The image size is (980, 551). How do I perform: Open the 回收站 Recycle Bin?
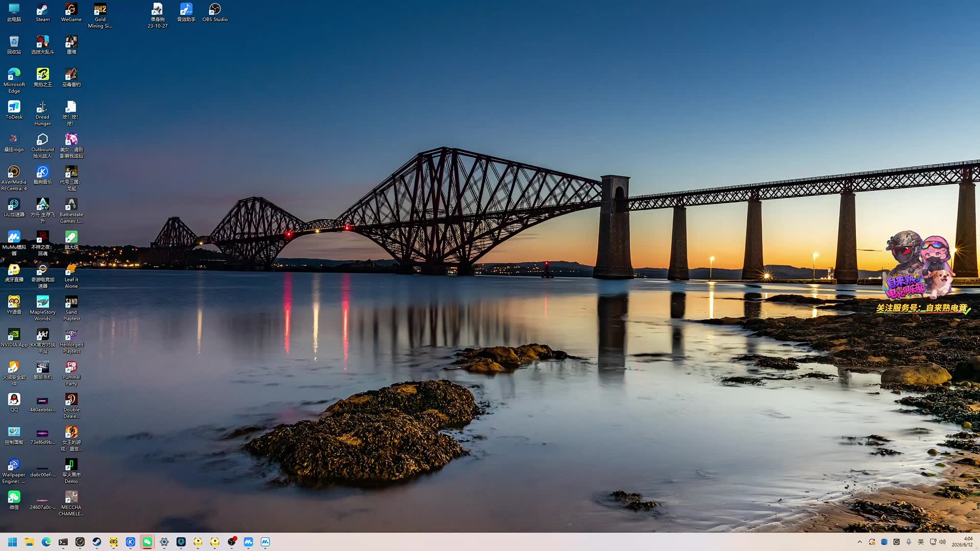(14, 45)
